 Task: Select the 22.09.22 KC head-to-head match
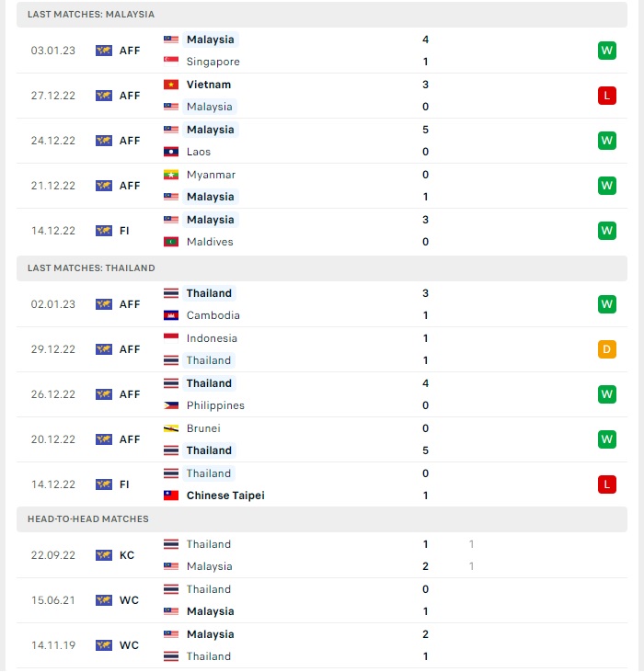(x=322, y=555)
